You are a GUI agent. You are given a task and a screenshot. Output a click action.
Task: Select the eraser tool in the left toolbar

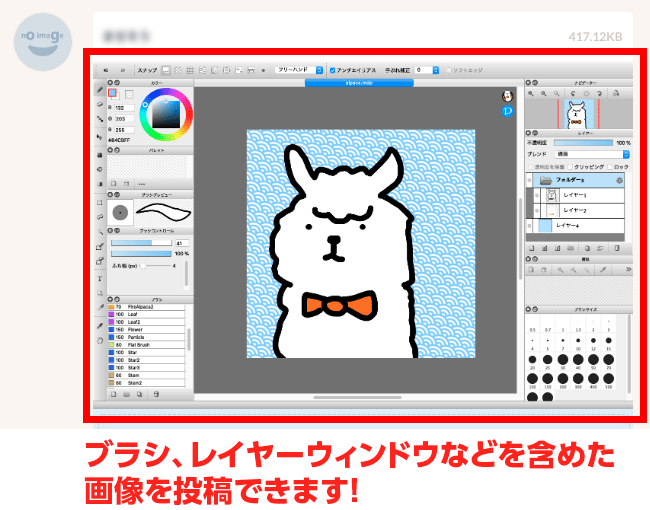pyautogui.click(x=100, y=104)
